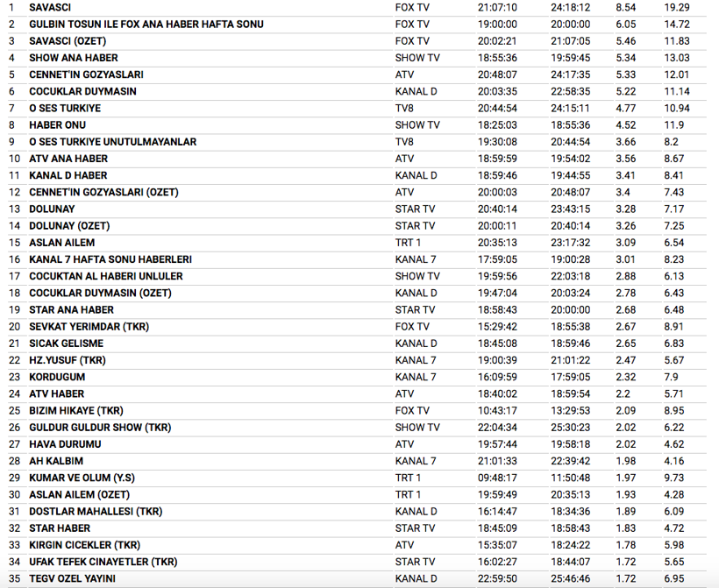This screenshot has height=588, width=719.
Task: Select the TEGV OZEL YAYINI program in last row
Action: pyautogui.click(x=72, y=578)
